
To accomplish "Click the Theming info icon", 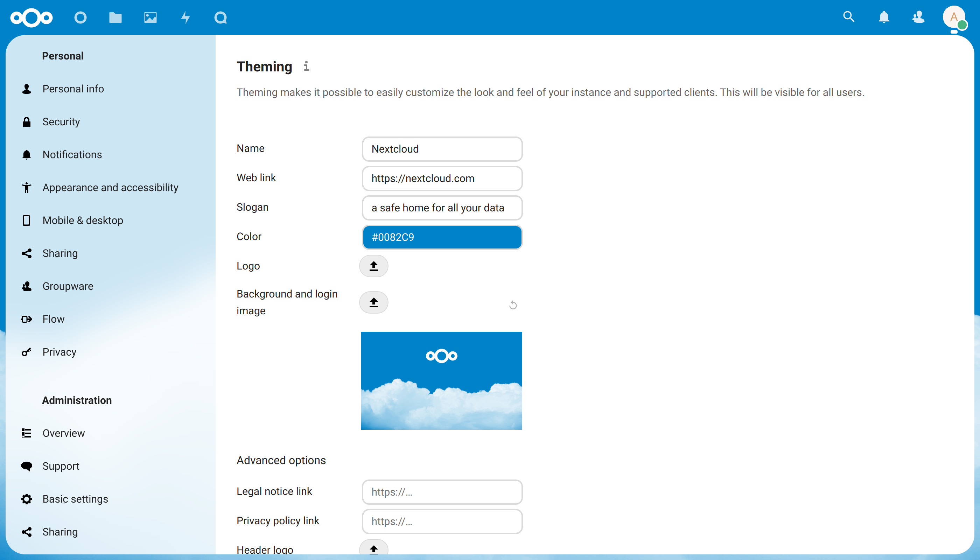I will (x=306, y=66).
